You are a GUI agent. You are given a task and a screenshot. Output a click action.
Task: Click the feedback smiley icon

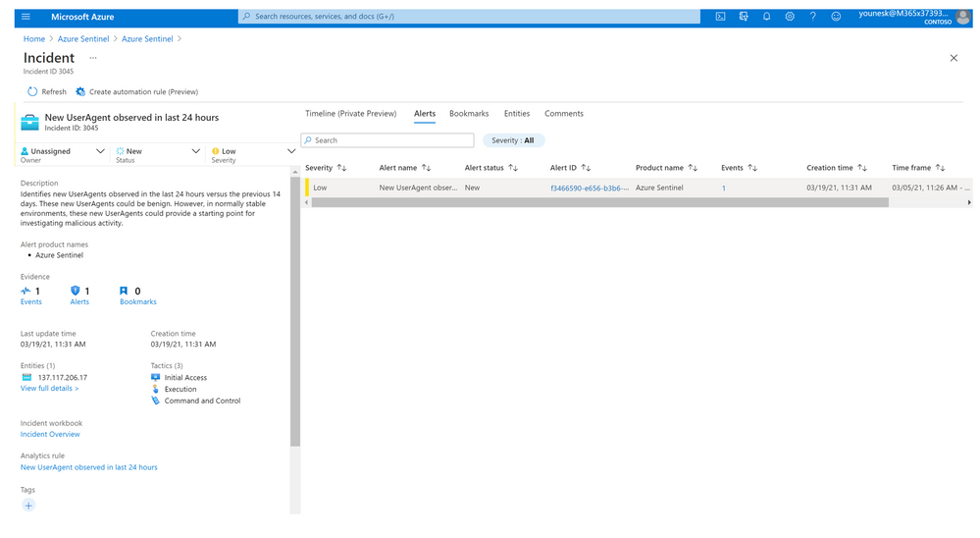tap(836, 17)
